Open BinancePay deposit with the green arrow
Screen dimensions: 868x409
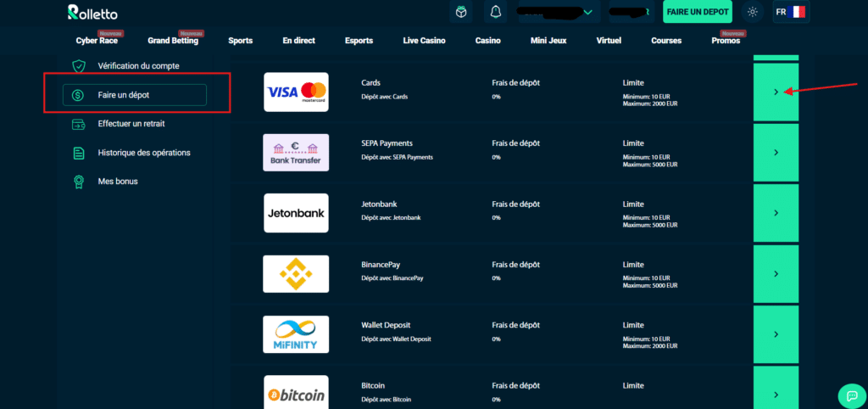coord(776,274)
